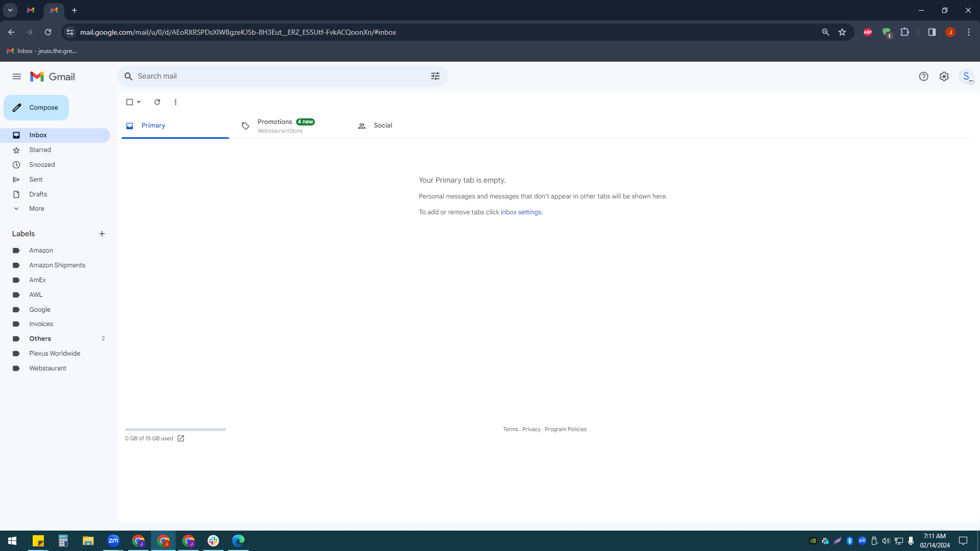Open the AmEx label
Image resolution: width=980 pixels, height=551 pixels.
point(55,280)
